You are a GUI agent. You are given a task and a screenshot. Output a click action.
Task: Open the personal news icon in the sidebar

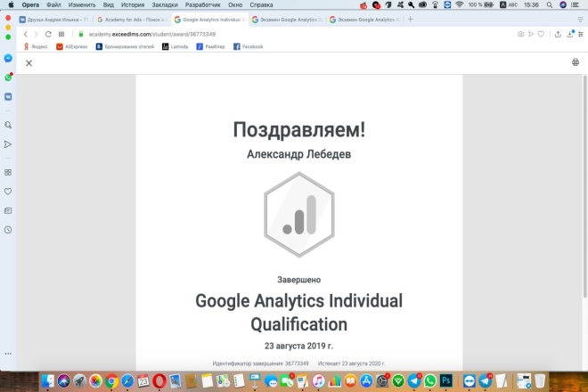point(8,211)
